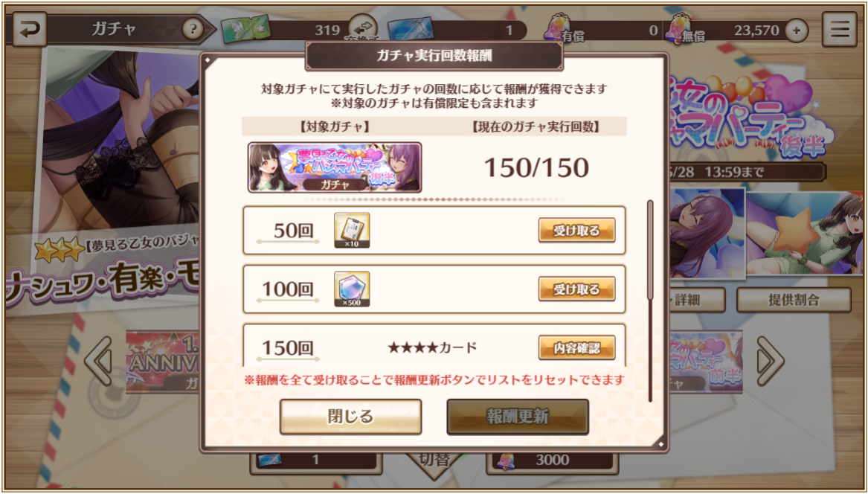The image size is (868, 494).
Task: Click the target gacha banner thumbnail
Action: pyautogui.click(x=335, y=167)
